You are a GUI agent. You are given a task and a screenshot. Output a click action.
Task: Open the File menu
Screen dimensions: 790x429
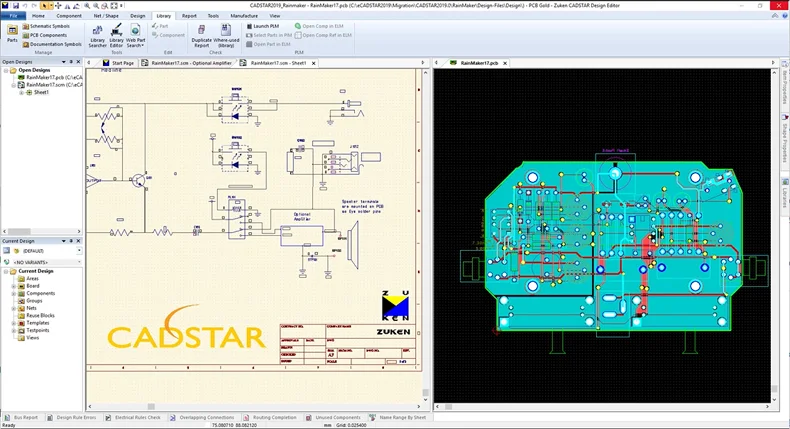(x=14, y=16)
